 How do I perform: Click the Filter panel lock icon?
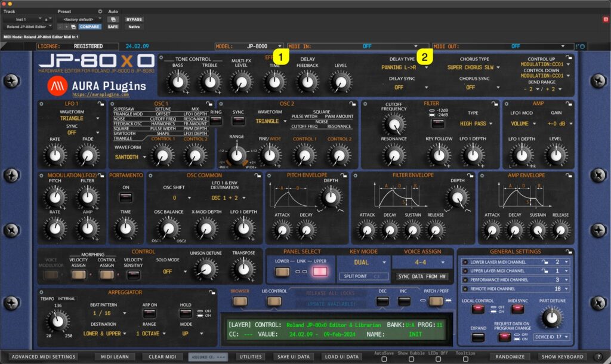click(x=495, y=104)
